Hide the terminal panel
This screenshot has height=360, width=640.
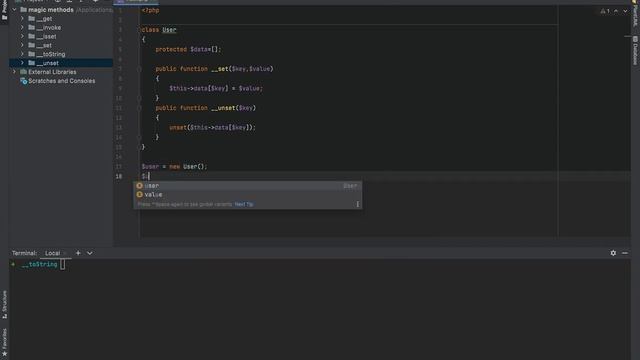pyautogui.click(x=625, y=253)
